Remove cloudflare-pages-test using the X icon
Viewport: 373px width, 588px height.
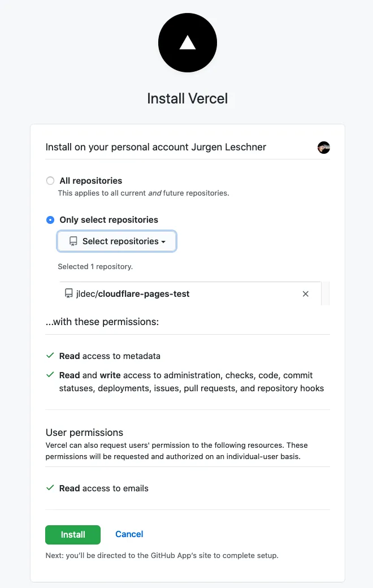point(306,294)
